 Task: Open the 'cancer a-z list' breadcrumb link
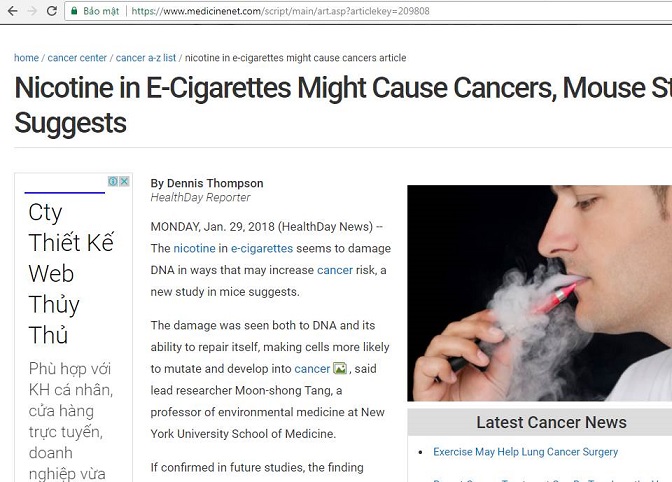coord(146,58)
